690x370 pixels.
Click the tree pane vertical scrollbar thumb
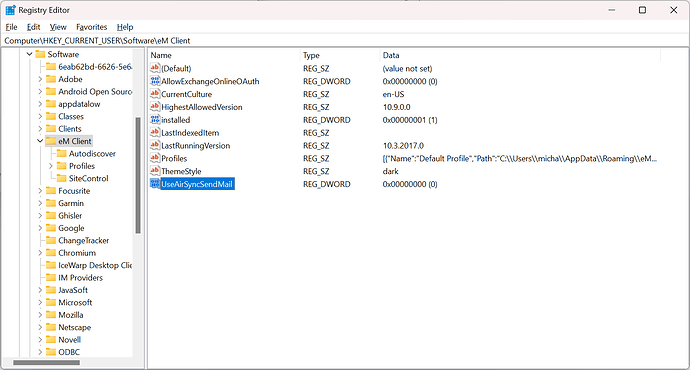point(138,175)
